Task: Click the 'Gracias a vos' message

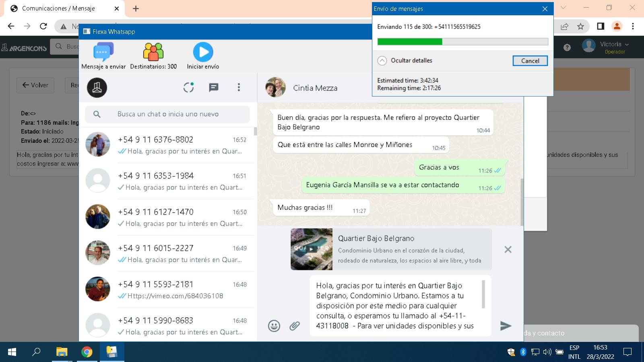Action: click(460, 167)
